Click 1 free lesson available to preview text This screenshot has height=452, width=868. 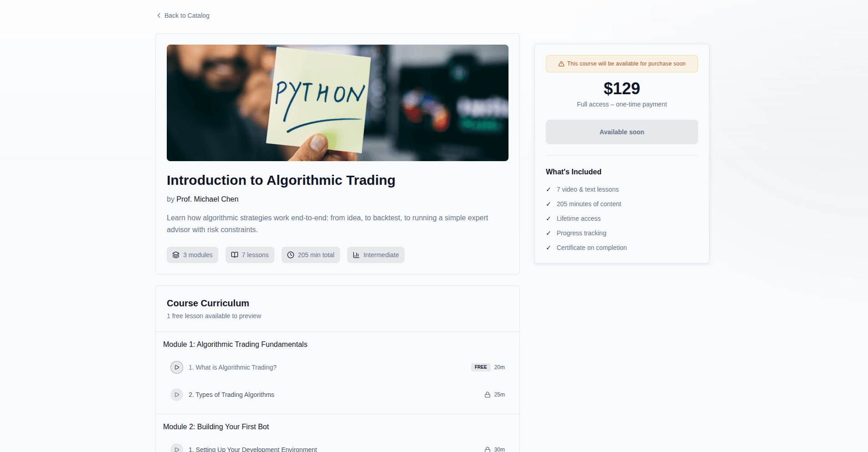(214, 316)
